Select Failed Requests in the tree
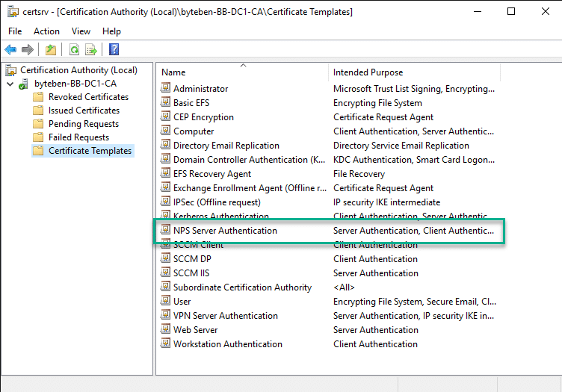 (x=78, y=137)
